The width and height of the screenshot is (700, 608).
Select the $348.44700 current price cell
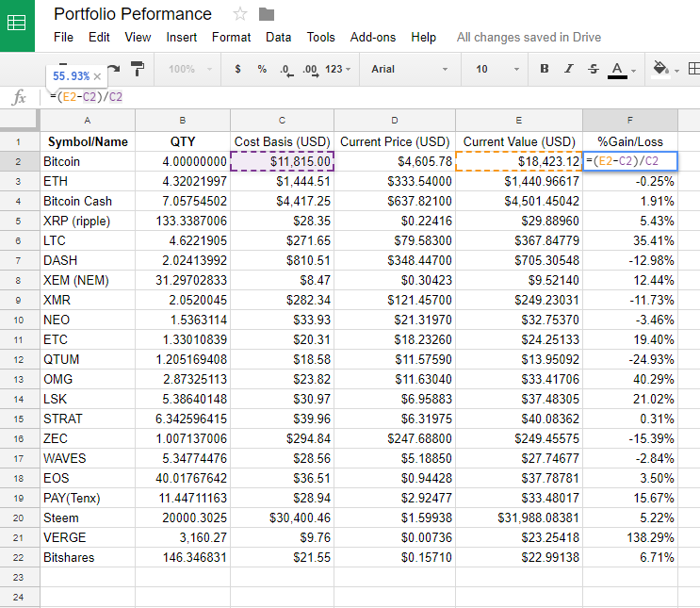395,260
